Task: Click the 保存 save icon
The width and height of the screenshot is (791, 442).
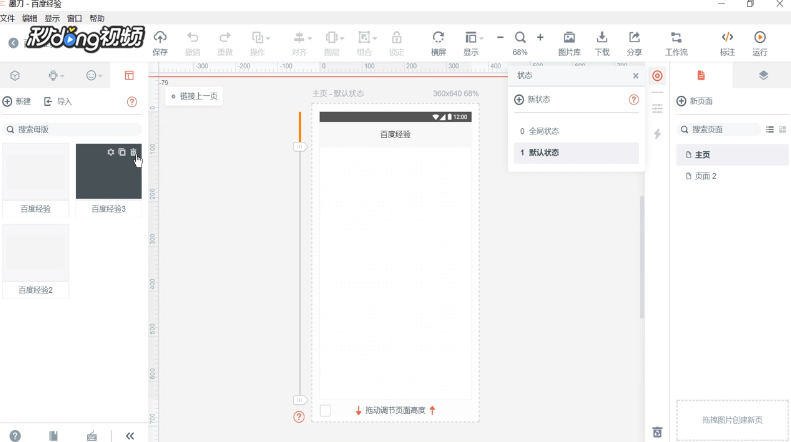Action: 160,37
